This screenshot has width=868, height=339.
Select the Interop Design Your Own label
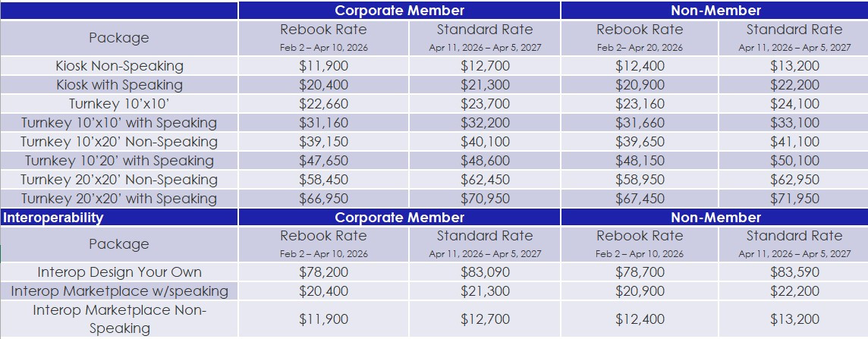point(119,272)
